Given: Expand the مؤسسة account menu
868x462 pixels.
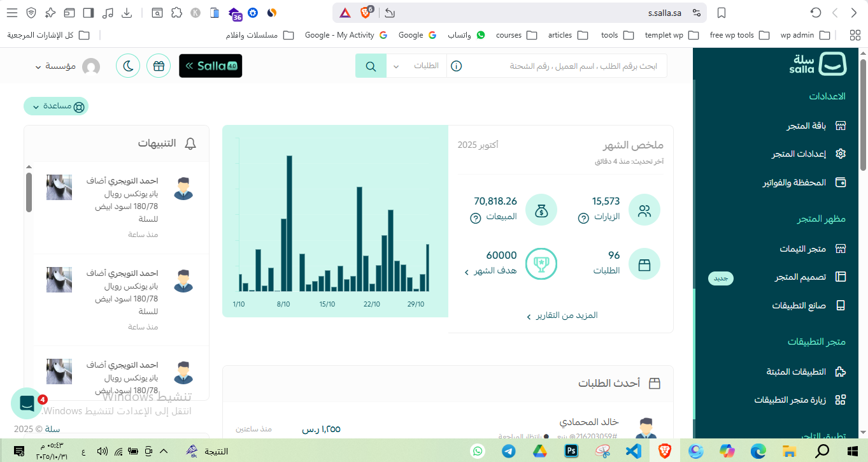Looking at the screenshot, I should coord(67,66).
